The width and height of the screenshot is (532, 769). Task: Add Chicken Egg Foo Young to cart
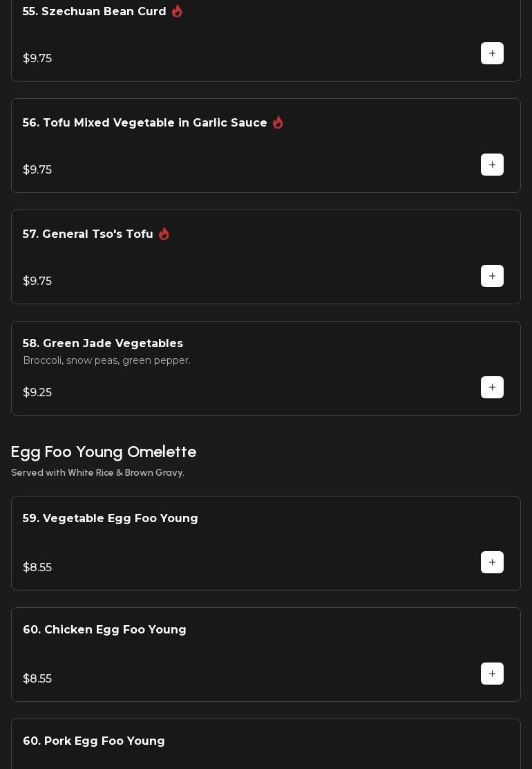coord(492,674)
